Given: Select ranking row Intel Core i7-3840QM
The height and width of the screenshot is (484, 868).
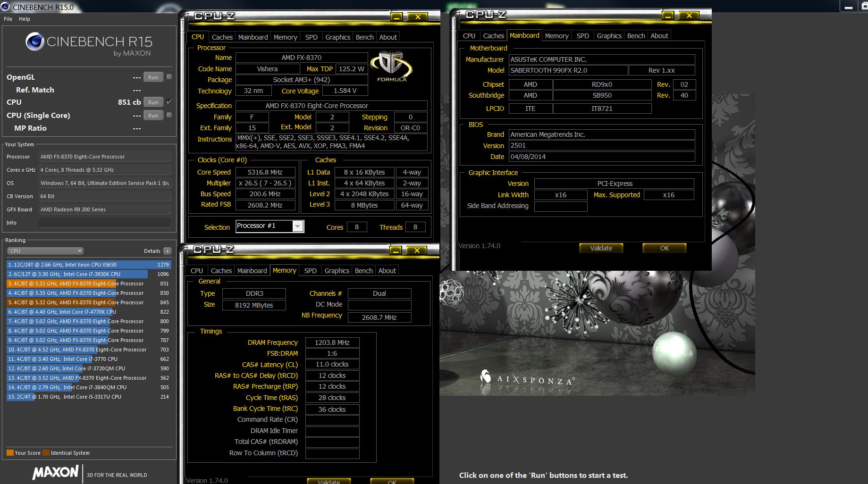Looking at the screenshot, I should 89,387.
